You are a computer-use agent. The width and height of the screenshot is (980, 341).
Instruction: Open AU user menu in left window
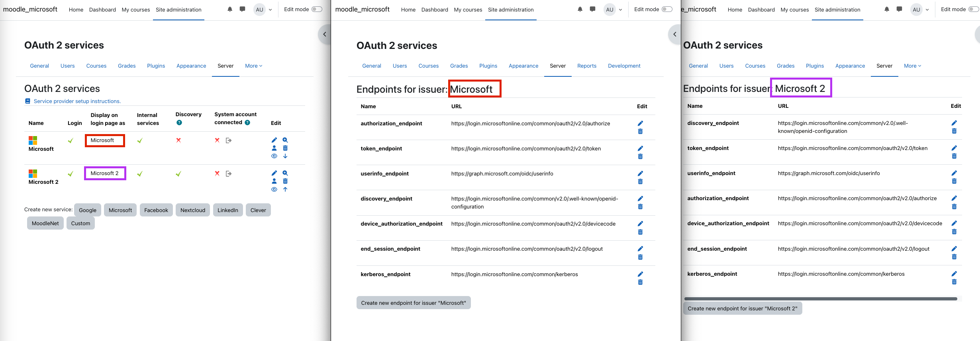tap(263, 10)
